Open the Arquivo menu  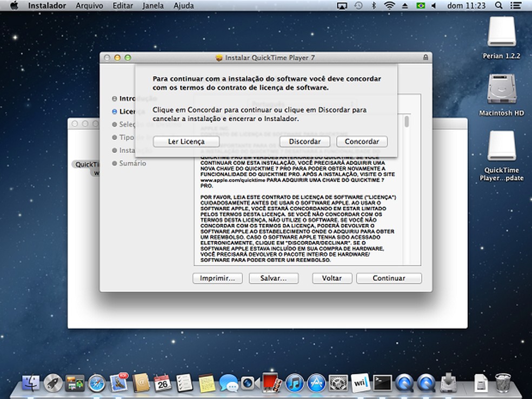coord(89,5)
